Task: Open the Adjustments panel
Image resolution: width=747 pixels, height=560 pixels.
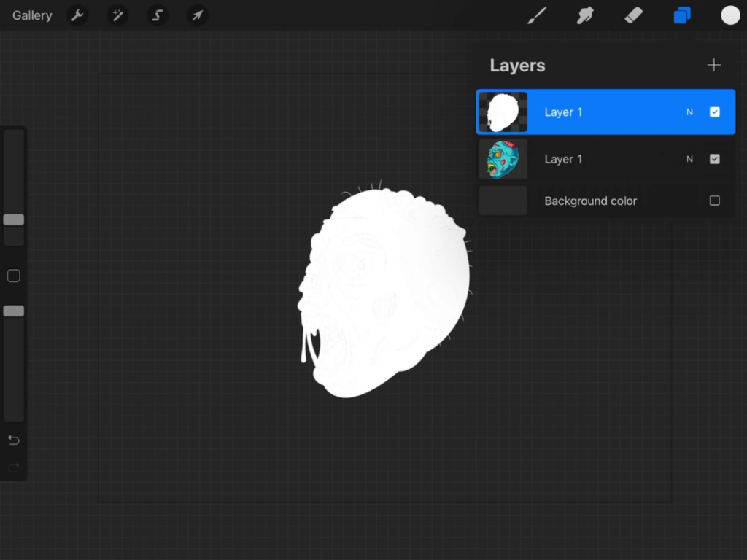Action: coord(117,15)
